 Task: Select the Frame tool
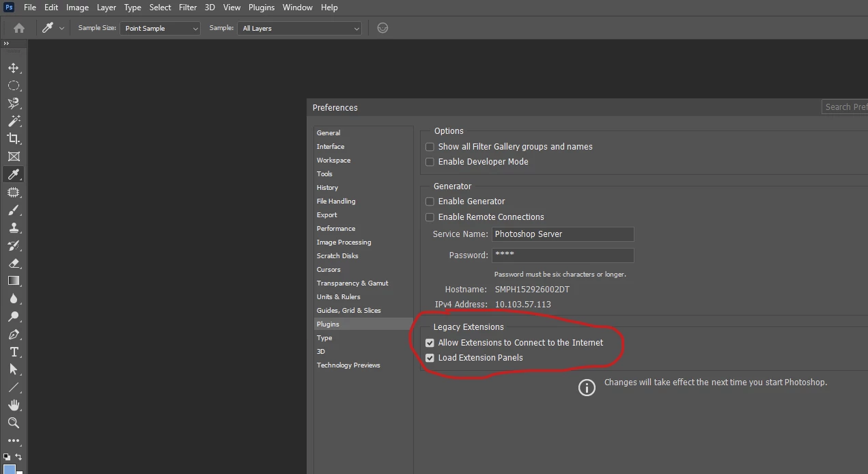[13, 156]
